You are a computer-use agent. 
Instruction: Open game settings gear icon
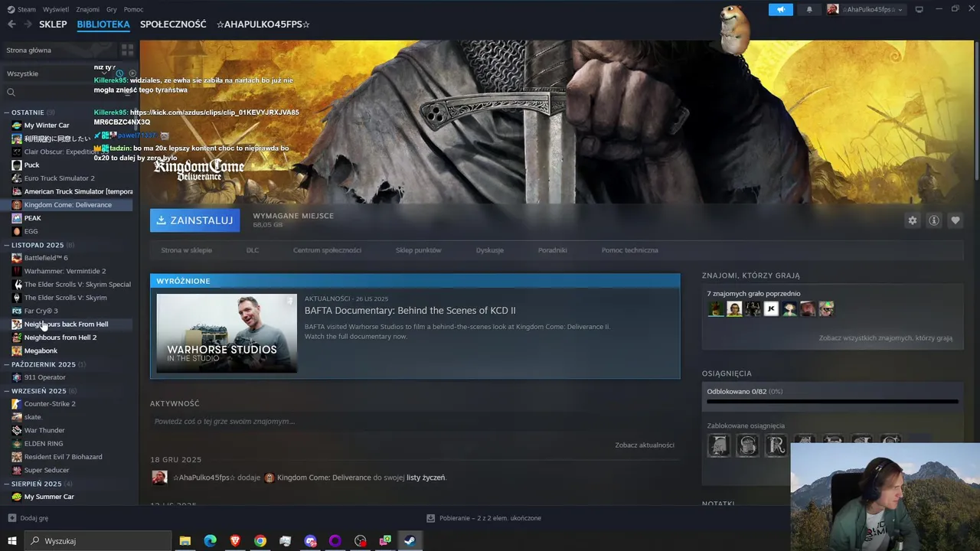click(912, 220)
